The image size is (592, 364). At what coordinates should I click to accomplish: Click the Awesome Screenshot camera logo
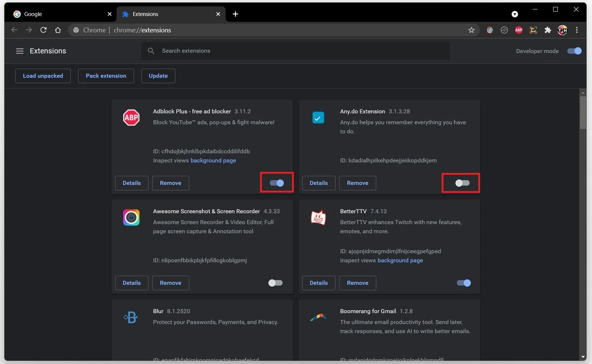coord(131,217)
